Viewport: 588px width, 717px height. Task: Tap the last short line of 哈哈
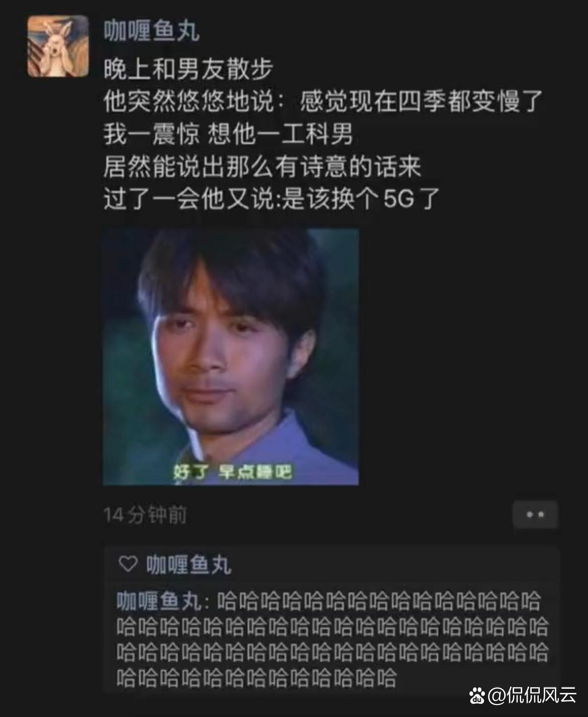tap(257, 678)
